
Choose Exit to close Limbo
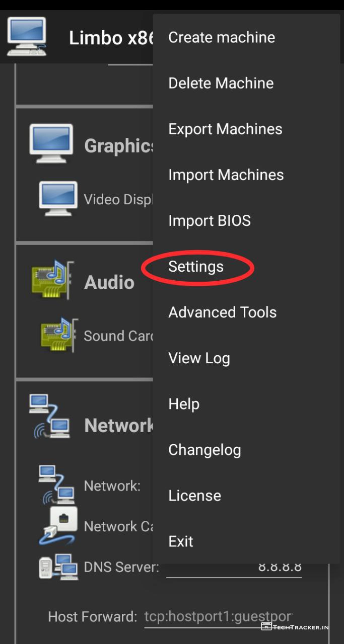[181, 541]
